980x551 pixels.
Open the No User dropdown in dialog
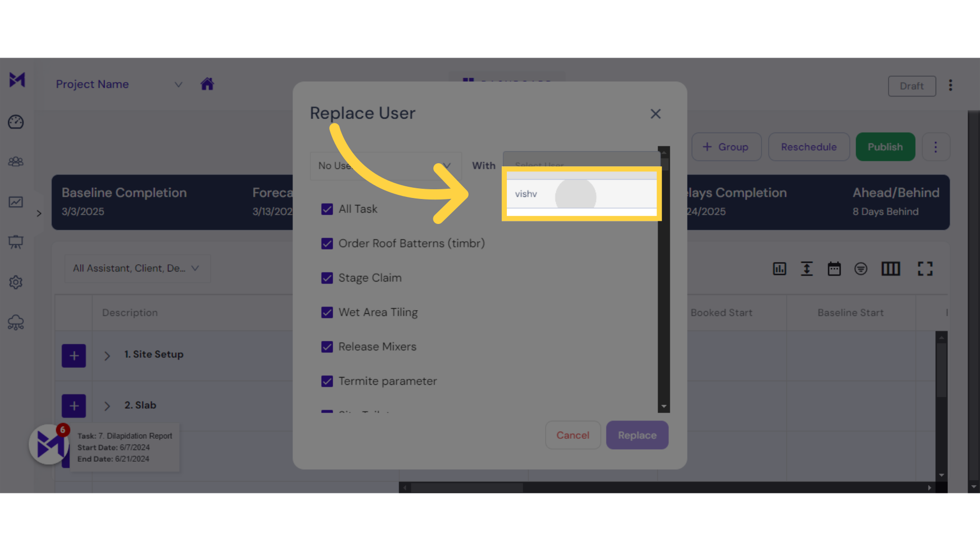pyautogui.click(x=386, y=166)
